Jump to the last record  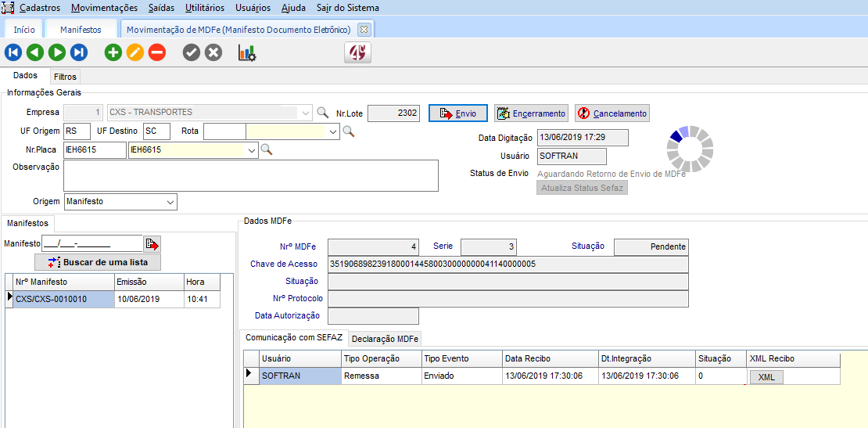coord(79,52)
